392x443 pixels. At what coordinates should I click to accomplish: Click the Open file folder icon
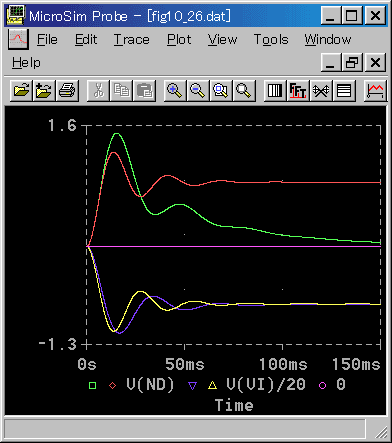point(21,90)
